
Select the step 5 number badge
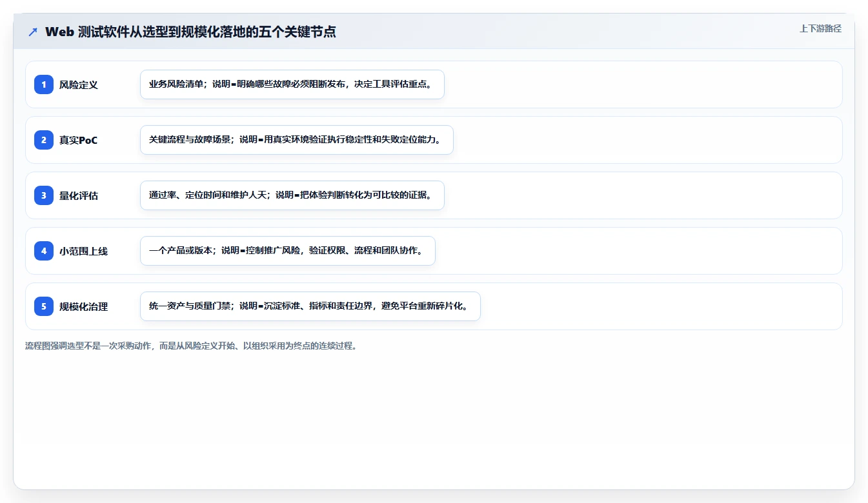(x=44, y=306)
